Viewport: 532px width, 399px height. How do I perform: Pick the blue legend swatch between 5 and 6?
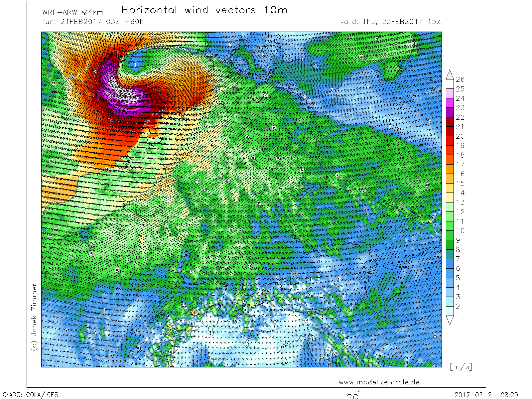point(450,273)
